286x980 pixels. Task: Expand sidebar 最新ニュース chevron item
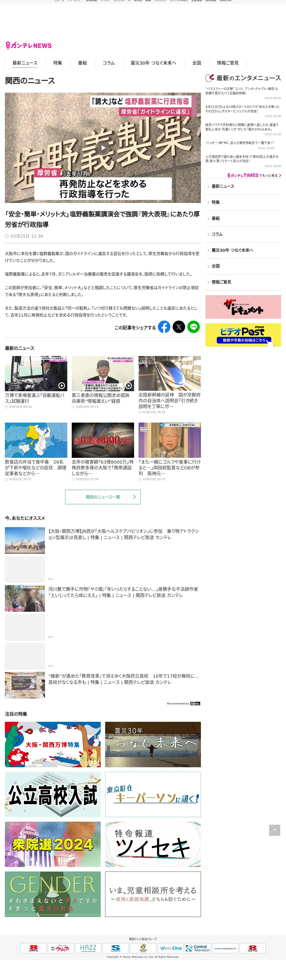pyautogui.click(x=243, y=186)
